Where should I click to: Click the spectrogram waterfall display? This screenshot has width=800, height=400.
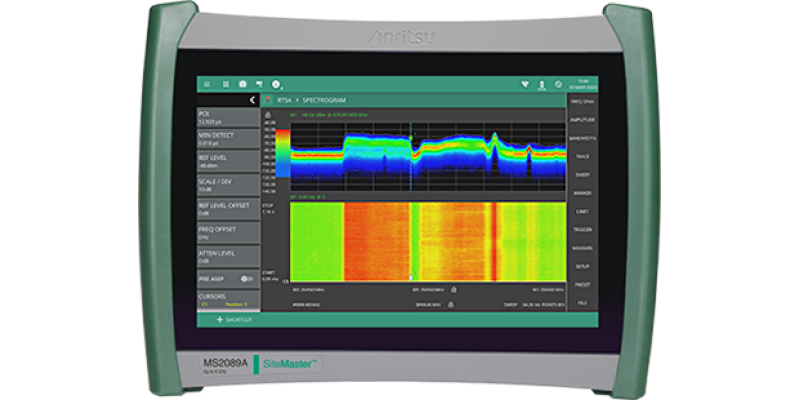pos(428,242)
